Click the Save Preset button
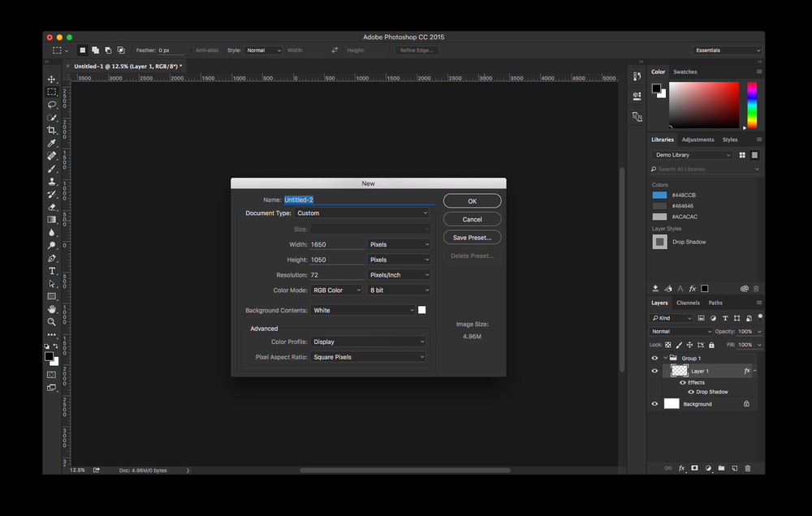 coord(472,238)
